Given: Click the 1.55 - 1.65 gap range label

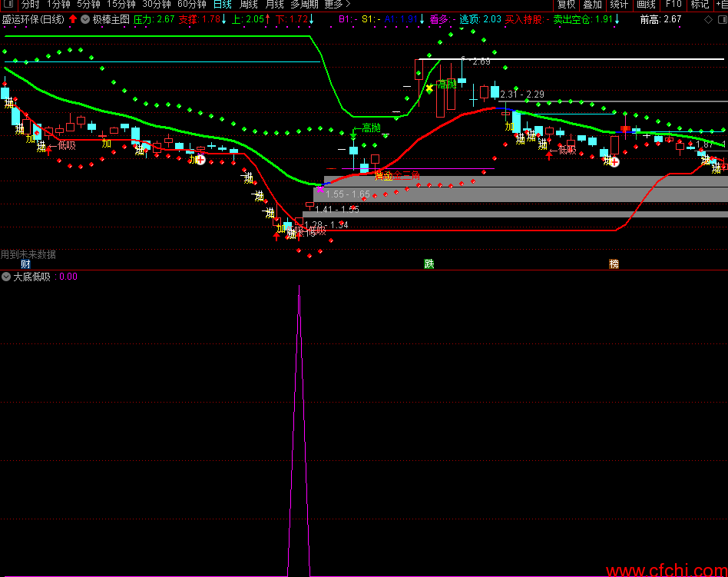Looking at the screenshot, I should pos(348,194).
